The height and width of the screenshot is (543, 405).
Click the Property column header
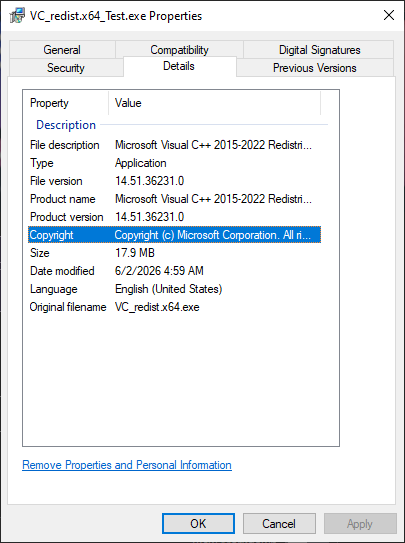pyautogui.click(x=66, y=103)
